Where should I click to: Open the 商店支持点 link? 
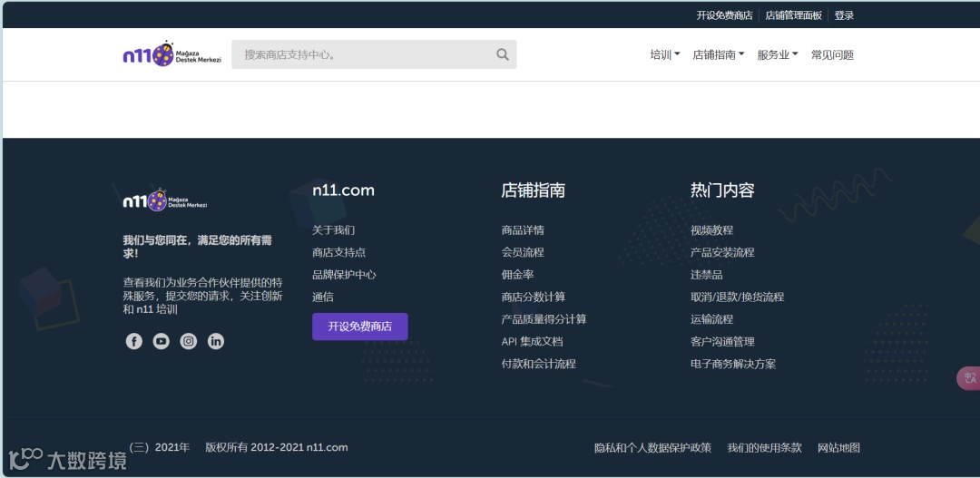(x=338, y=252)
